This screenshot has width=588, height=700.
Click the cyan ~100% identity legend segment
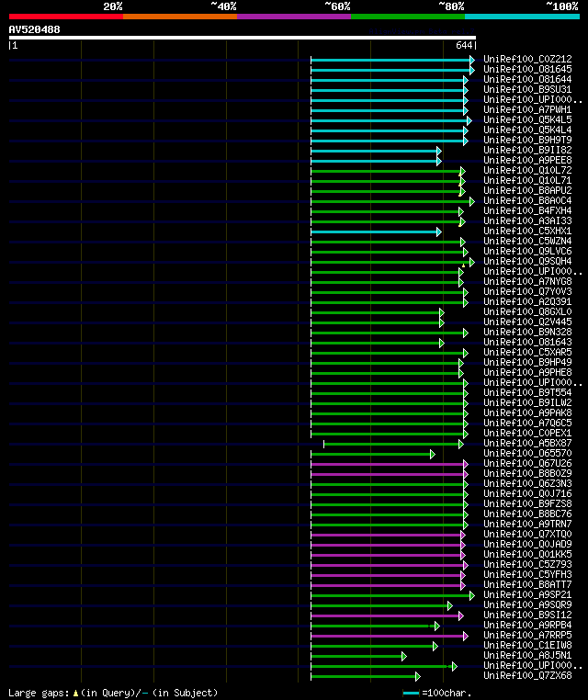[522, 17]
